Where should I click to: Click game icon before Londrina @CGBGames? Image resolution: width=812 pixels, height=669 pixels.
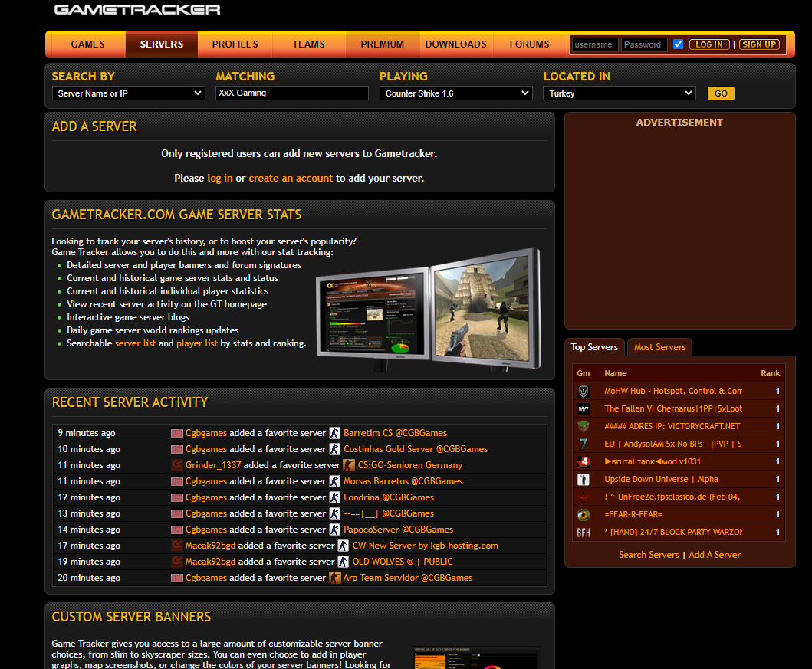click(x=335, y=497)
